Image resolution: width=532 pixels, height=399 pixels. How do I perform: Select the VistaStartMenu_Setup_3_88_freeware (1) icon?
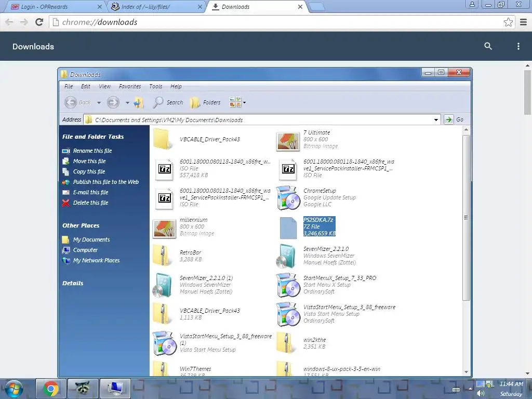point(164,343)
